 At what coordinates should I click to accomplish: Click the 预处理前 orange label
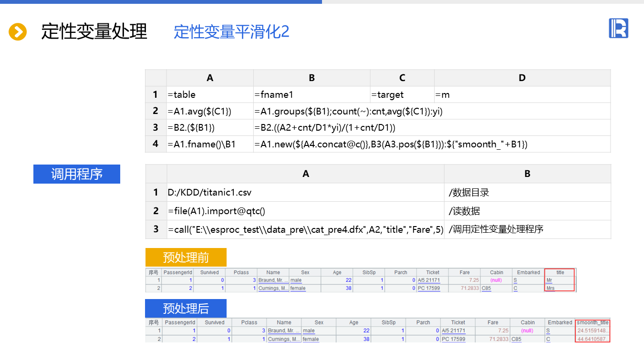[186, 258]
